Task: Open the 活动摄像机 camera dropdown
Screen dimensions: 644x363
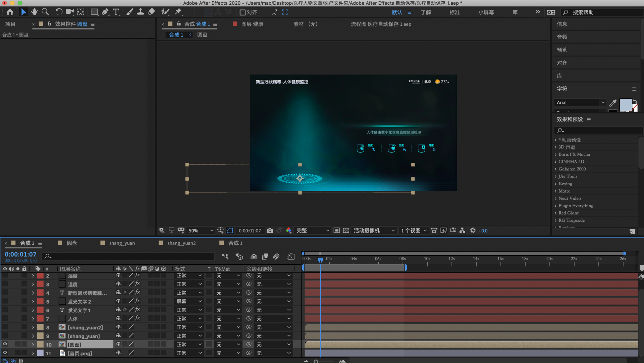Action: pos(374,230)
